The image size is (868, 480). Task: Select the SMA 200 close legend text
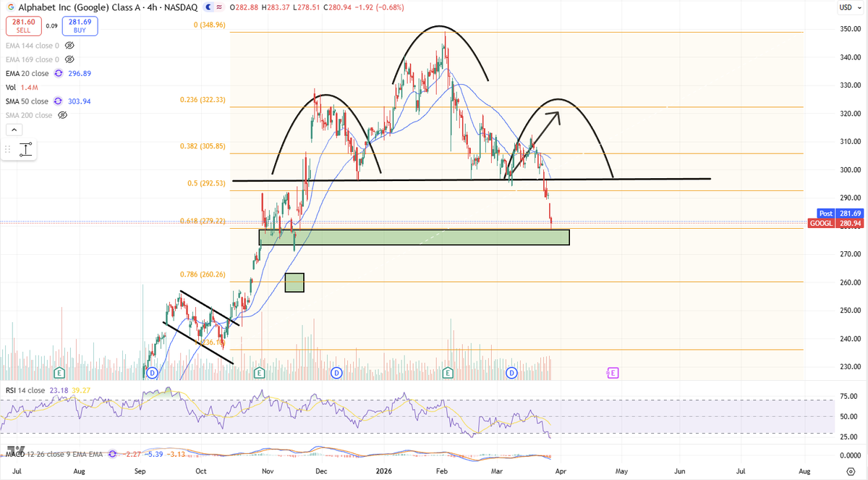coord(30,115)
